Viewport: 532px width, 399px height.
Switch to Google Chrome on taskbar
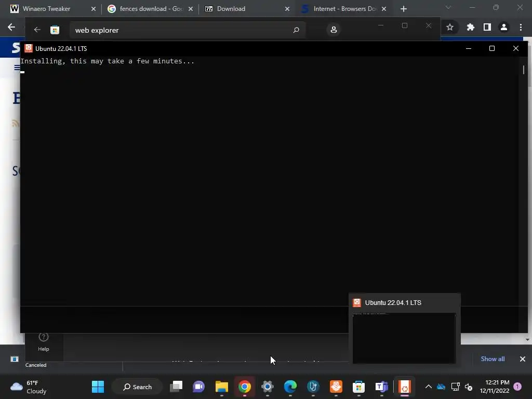tap(245, 387)
